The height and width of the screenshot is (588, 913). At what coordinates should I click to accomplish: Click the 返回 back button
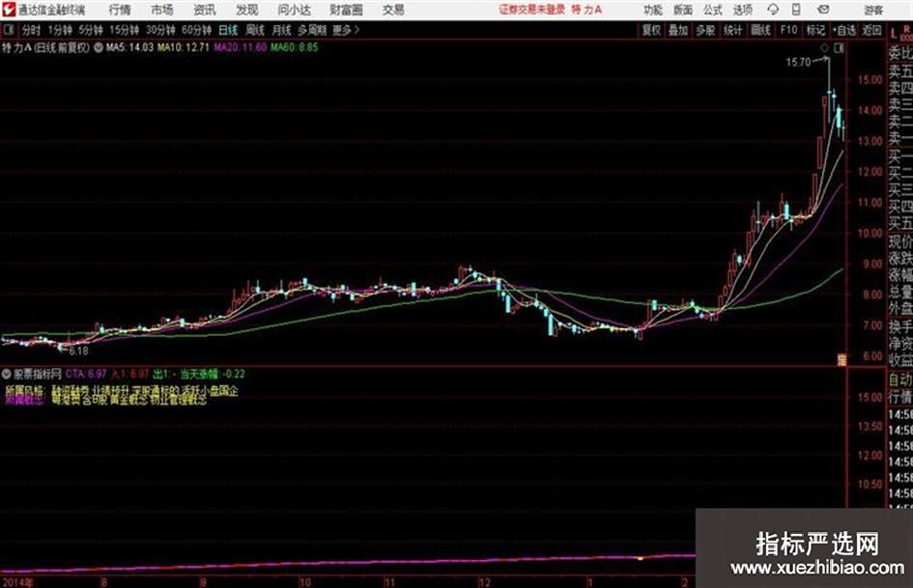871,30
